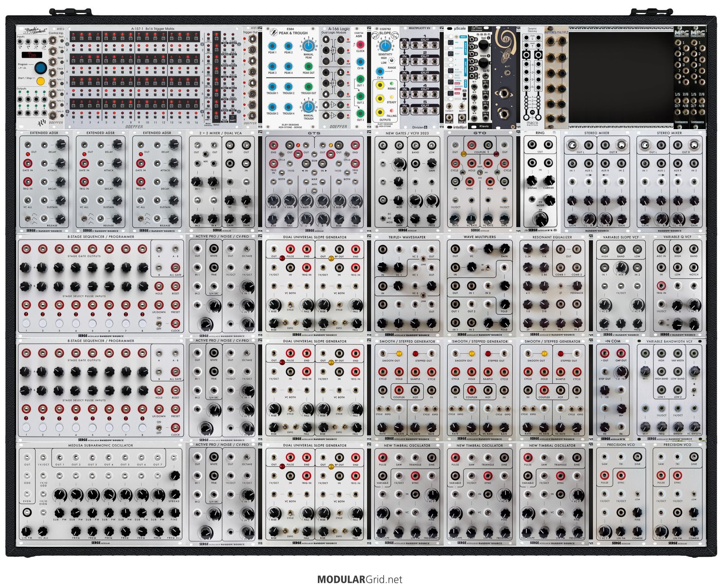This screenshot has width=720, height=588.
Task: Click the green TROUGH OUT jack on ES84
Action: (x=308, y=86)
